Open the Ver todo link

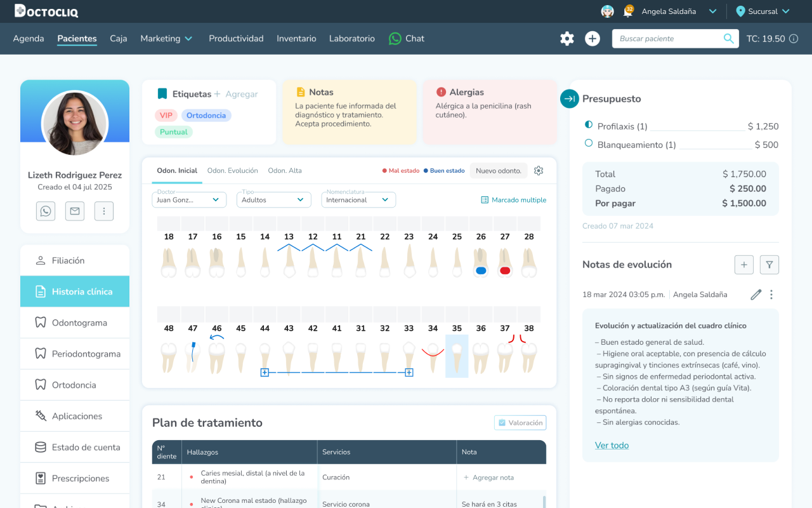tap(612, 445)
